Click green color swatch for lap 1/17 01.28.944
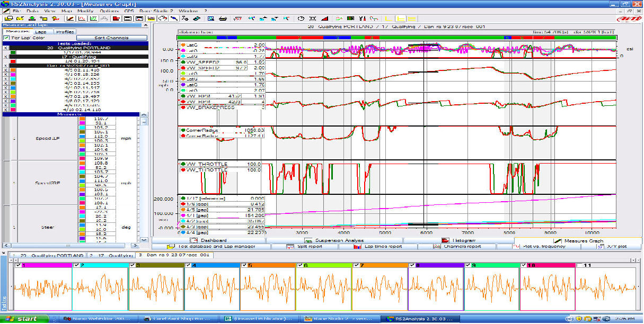Screen dimensions: 644x324 [13, 52]
